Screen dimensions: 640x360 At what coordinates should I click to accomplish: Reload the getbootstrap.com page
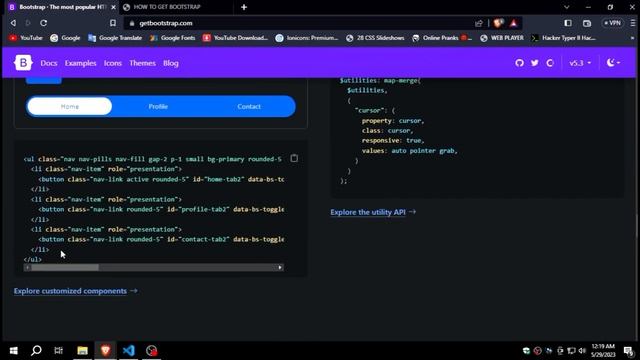pos(44,23)
